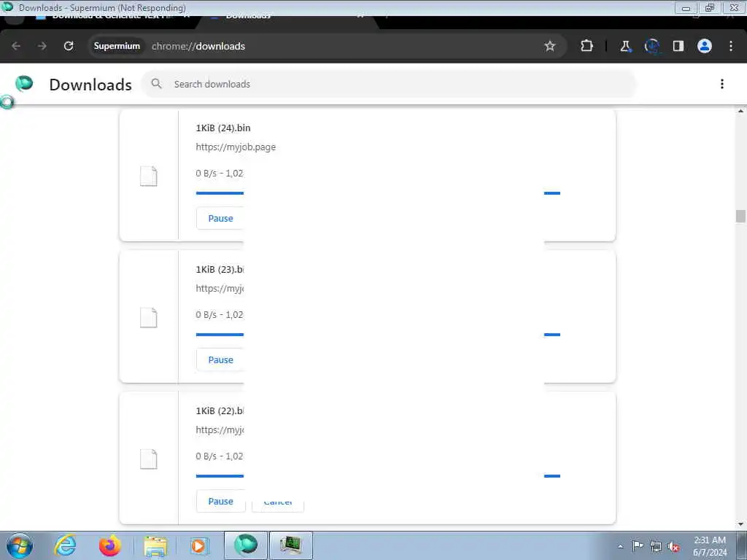Open the monitor app taskbar button

(290, 545)
